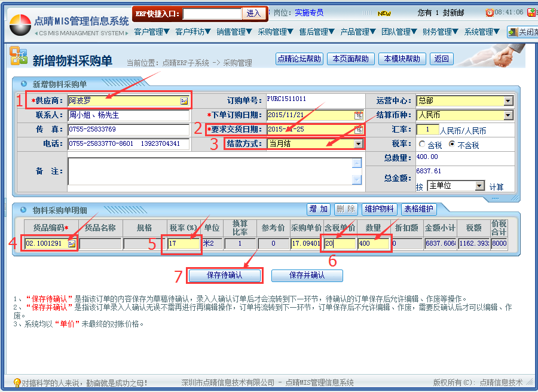Click the clock icon beside the time display

490,13
